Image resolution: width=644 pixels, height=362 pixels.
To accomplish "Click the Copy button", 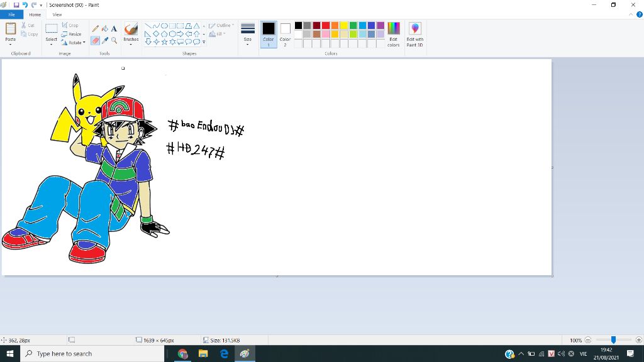I will coord(29,34).
